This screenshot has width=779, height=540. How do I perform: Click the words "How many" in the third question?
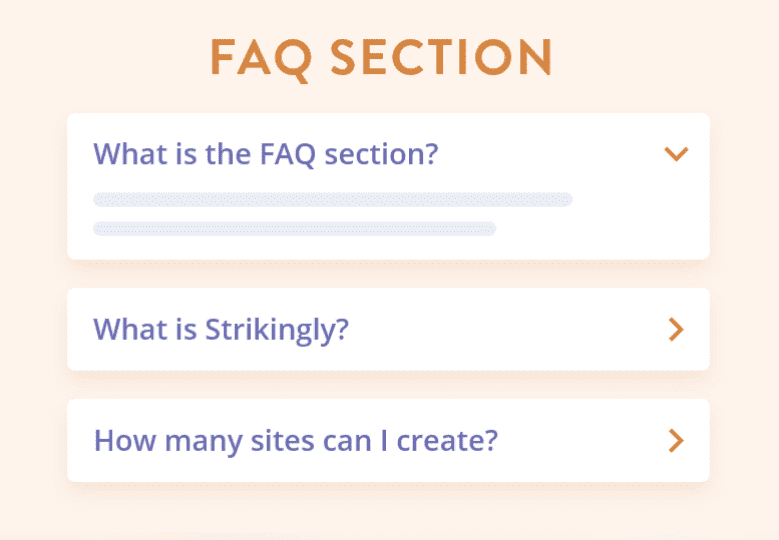[x=151, y=440]
